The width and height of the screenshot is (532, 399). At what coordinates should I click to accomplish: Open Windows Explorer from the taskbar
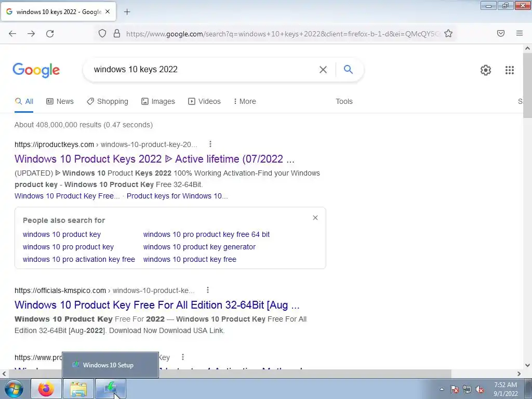(x=78, y=389)
